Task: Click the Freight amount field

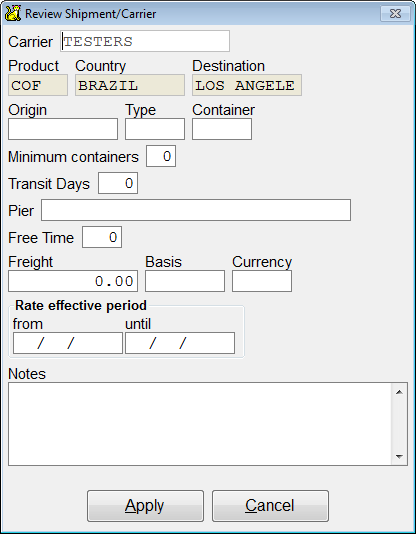Action: [73, 281]
